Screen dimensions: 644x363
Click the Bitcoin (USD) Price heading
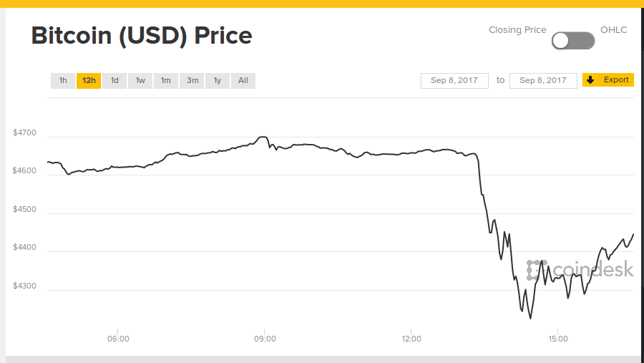coord(142,36)
